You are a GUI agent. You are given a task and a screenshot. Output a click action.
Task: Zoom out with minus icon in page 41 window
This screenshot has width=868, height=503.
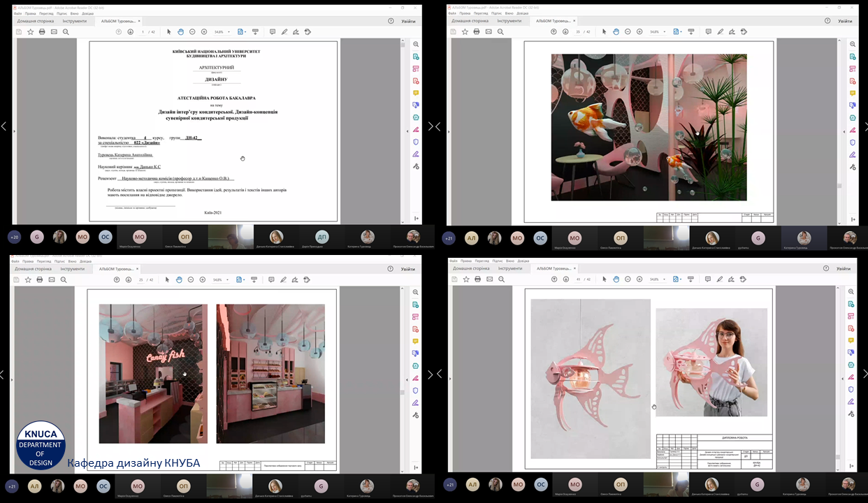627,279
